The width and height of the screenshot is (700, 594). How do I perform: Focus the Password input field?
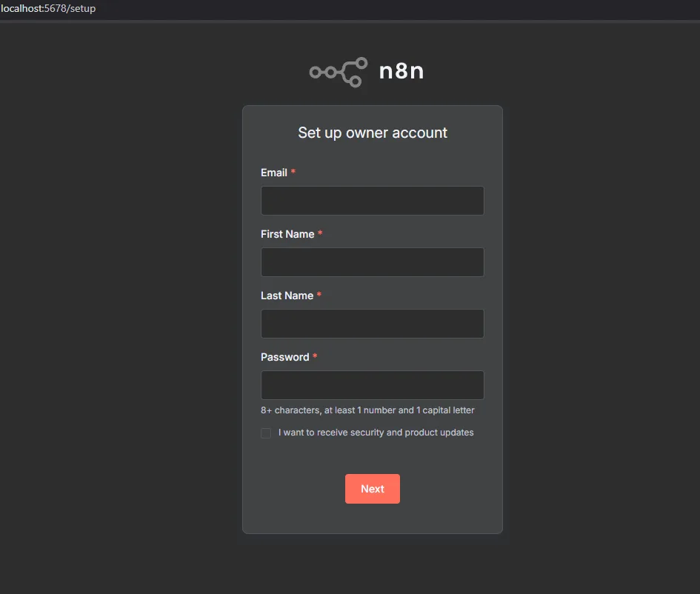[x=372, y=385]
